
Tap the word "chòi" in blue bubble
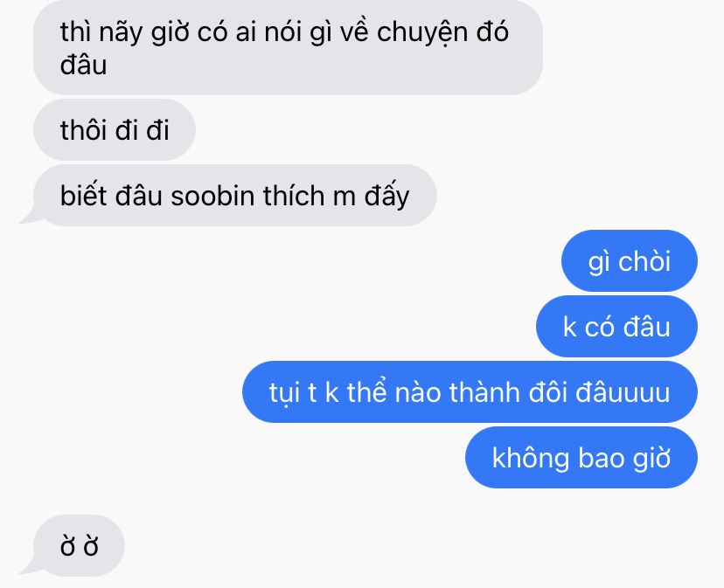point(644,261)
